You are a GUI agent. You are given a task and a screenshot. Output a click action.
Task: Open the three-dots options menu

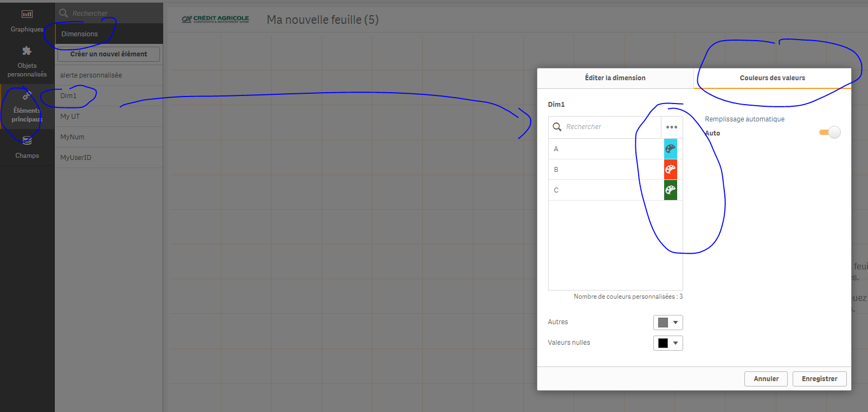point(672,127)
